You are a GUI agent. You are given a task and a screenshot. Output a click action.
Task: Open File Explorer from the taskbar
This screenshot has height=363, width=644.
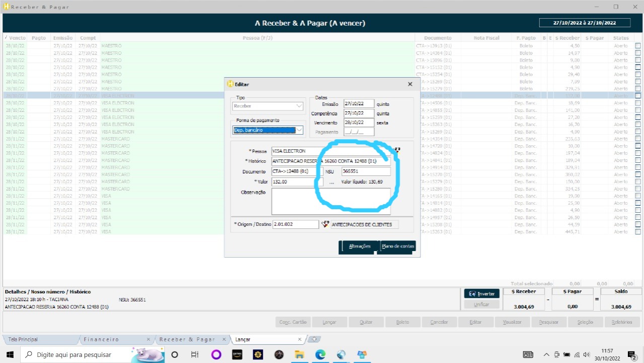(300, 354)
